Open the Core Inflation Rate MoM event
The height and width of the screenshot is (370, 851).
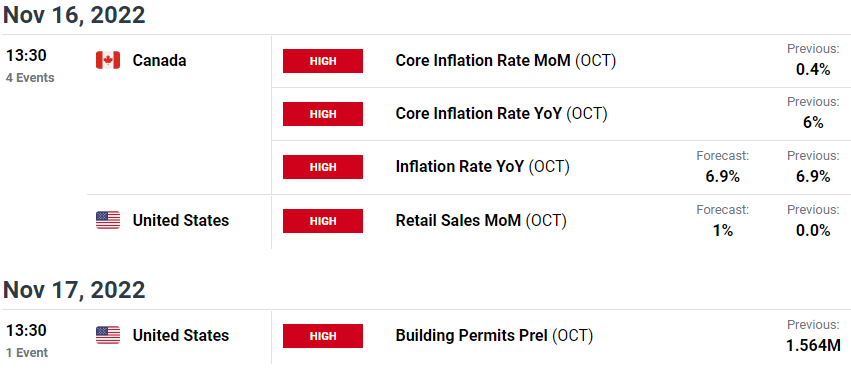coord(506,61)
